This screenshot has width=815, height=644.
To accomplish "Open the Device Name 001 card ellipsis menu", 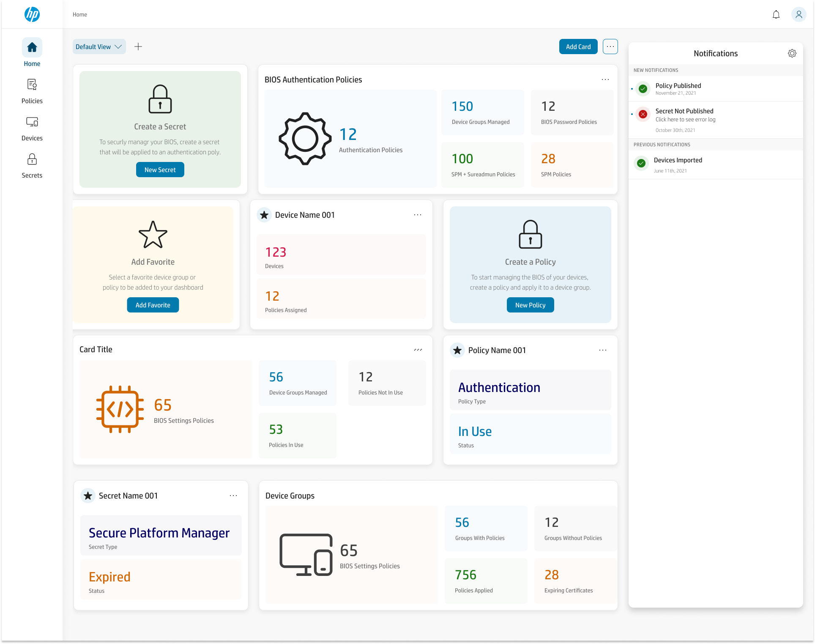I will (x=418, y=215).
